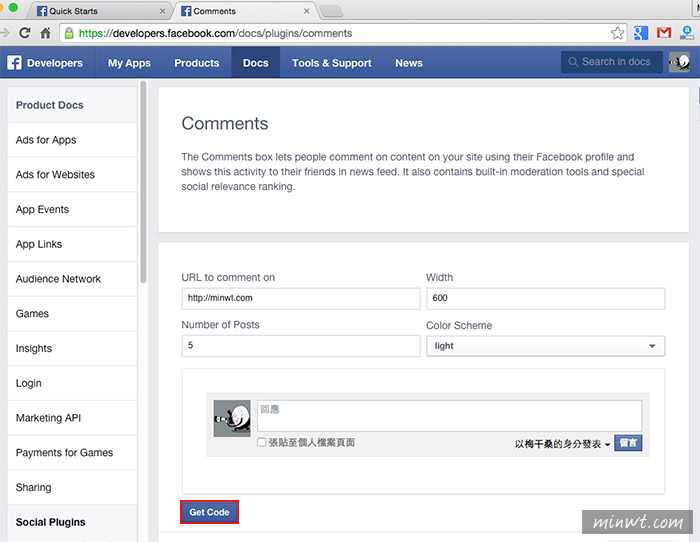Open Ads for Websites docs
The width and height of the screenshot is (700, 542).
tap(72, 175)
